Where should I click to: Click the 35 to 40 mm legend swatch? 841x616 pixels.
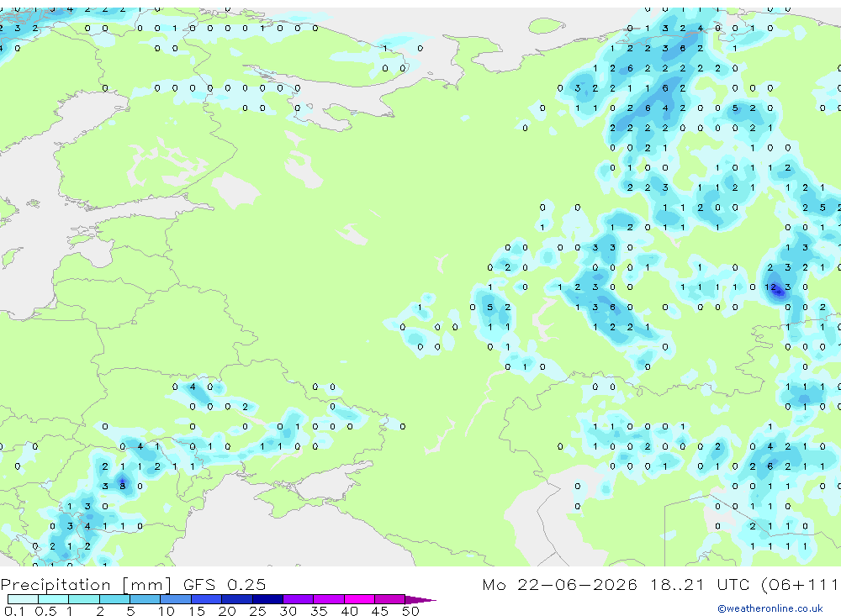click(329, 599)
